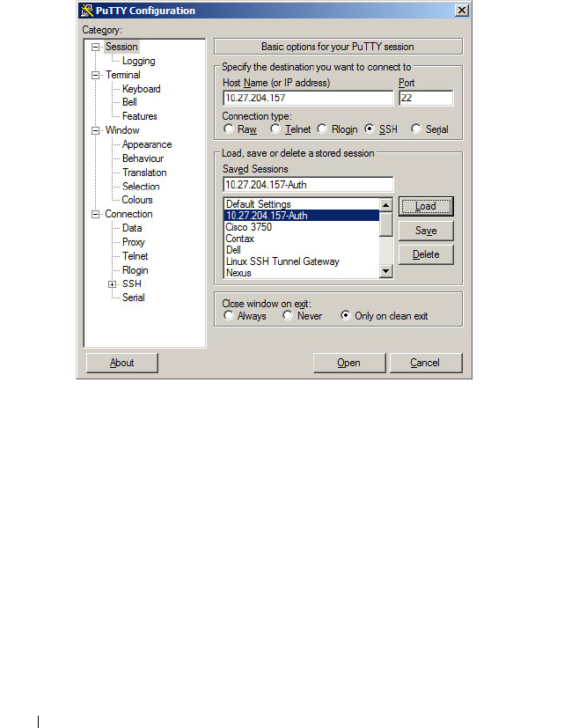The width and height of the screenshot is (564, 728).
Task: Focus the Port input field
Action: point(426,98)
